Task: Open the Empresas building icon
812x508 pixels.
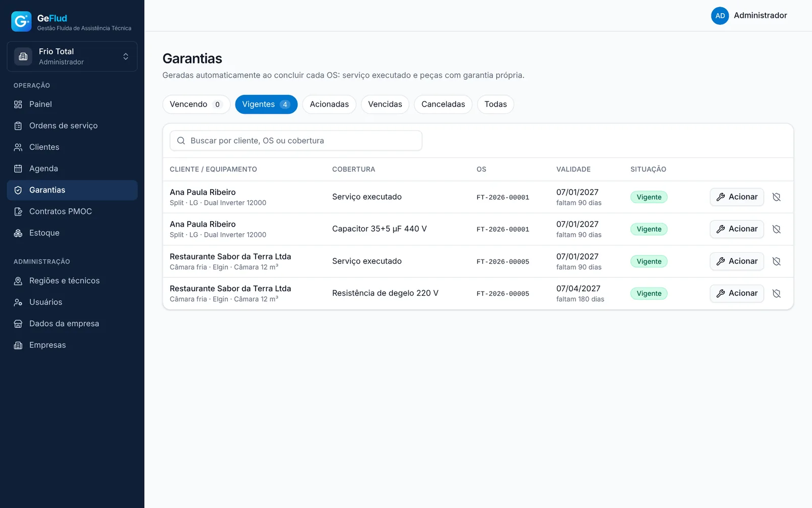Action: (x=18, y=345)
